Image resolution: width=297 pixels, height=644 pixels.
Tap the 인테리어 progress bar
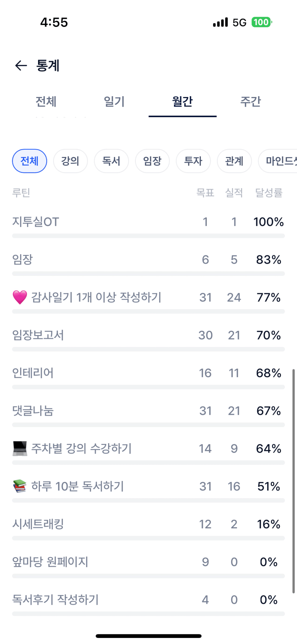coord(148,387)
